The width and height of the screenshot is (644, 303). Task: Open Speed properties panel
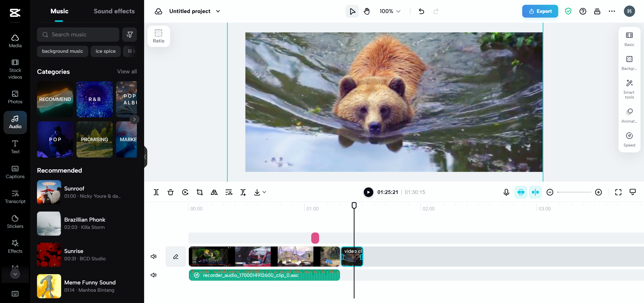pos(629,140)
